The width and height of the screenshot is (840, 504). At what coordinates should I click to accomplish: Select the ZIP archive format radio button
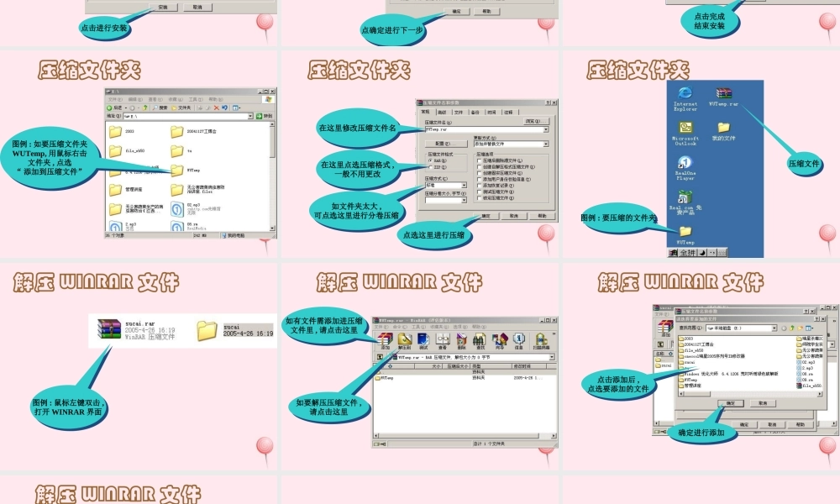pos(430,167)
